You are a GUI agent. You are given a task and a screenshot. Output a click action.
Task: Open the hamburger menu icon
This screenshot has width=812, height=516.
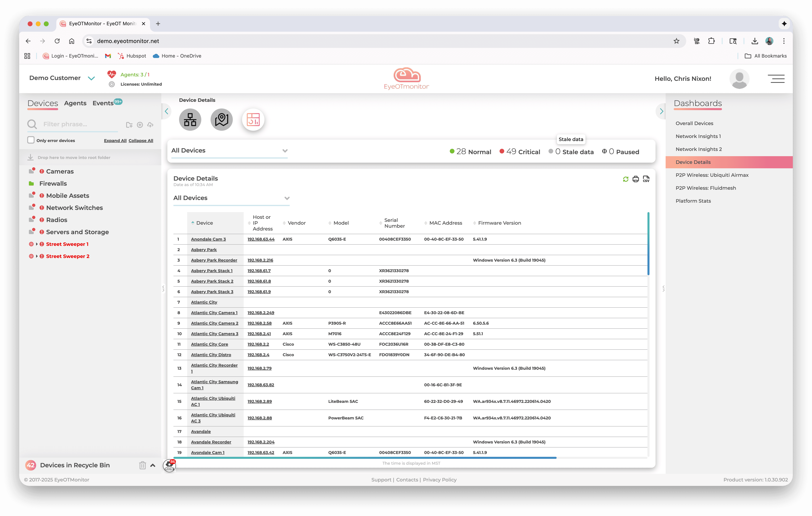click(x=776, y=79)
